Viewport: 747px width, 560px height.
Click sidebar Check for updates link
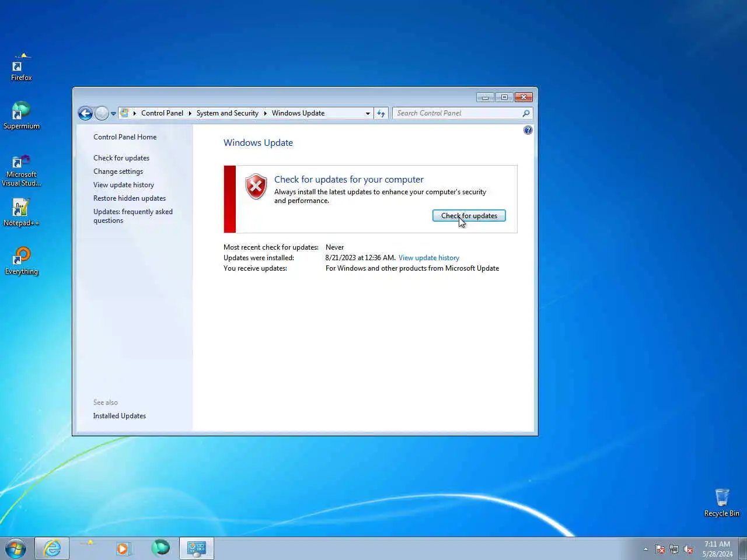121,158
